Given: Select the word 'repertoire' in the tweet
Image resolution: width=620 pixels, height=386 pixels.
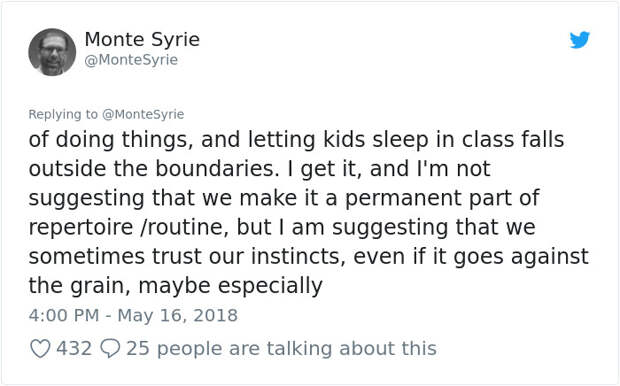Looking at the screenshot, I should 81,228.
